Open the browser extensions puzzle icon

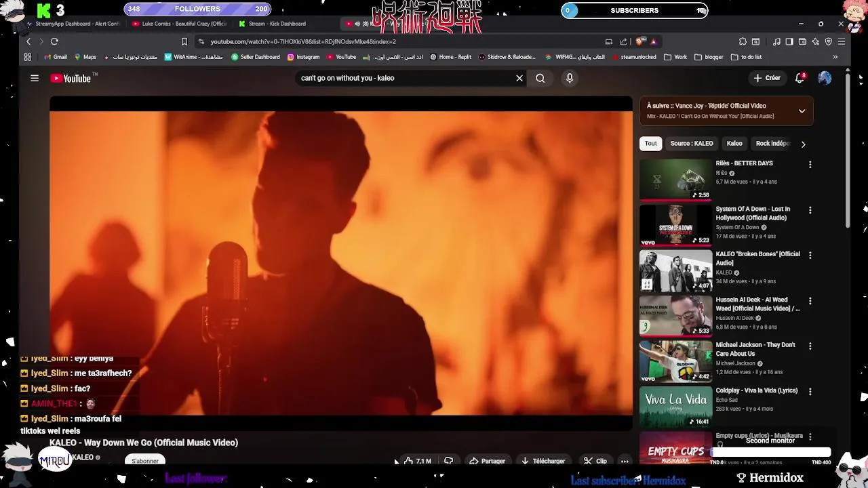pyautogui.click(x=743, y=41)
